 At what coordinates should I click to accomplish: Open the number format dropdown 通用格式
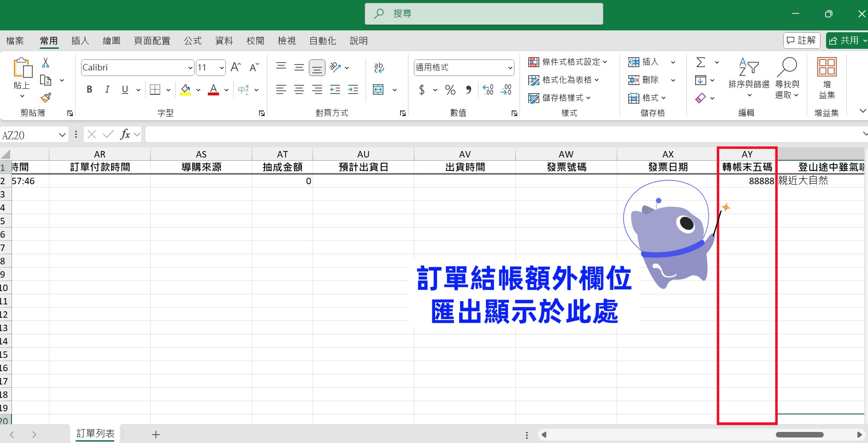tap(510, 68)
